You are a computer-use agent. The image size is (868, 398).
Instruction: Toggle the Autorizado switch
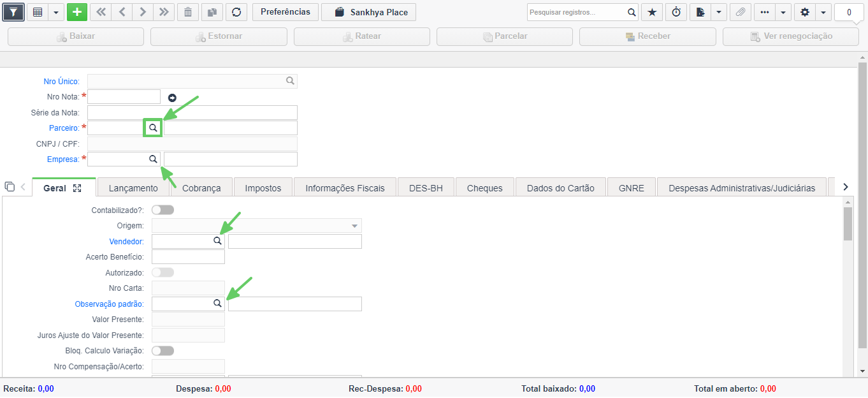[163, 272]
